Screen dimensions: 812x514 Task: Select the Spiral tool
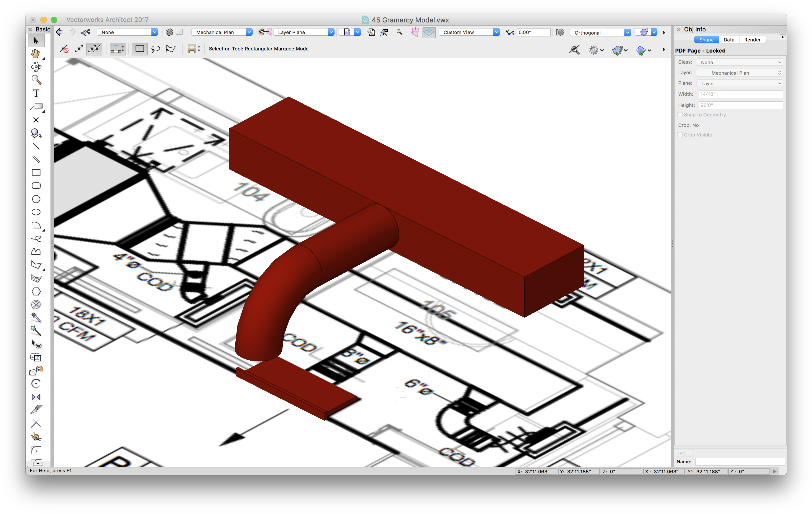[x=36, y=304]
